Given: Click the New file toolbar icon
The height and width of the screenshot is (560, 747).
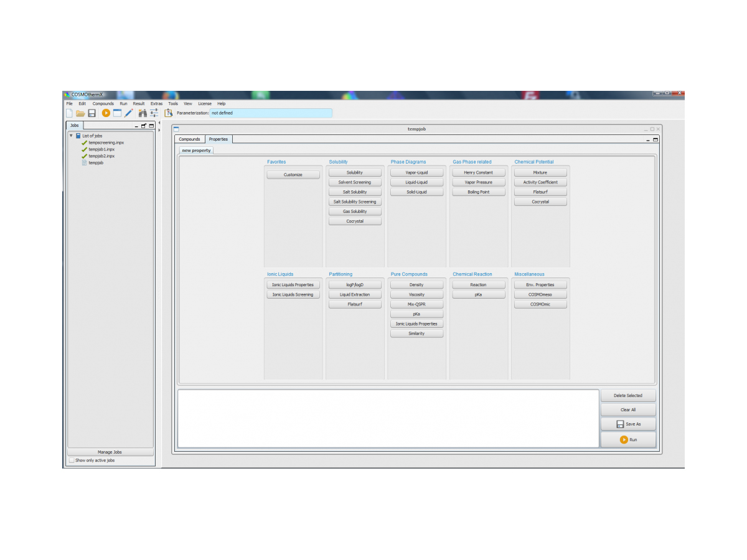Looking at the screenshot, I should (70, 113).
